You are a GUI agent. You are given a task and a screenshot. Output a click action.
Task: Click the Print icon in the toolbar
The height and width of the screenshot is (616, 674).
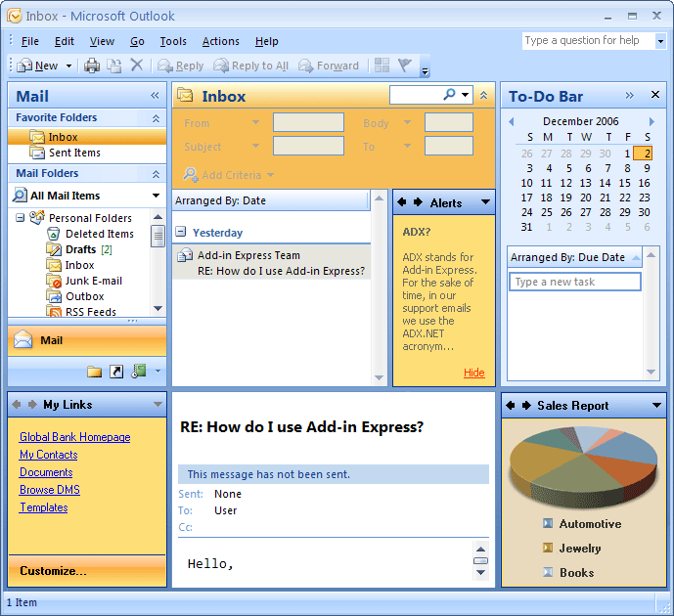tap(92, 66)
